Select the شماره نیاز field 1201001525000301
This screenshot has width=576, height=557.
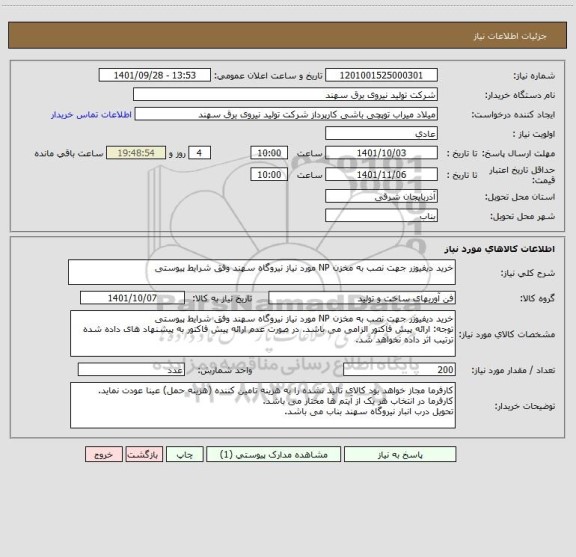click(381, 75)
